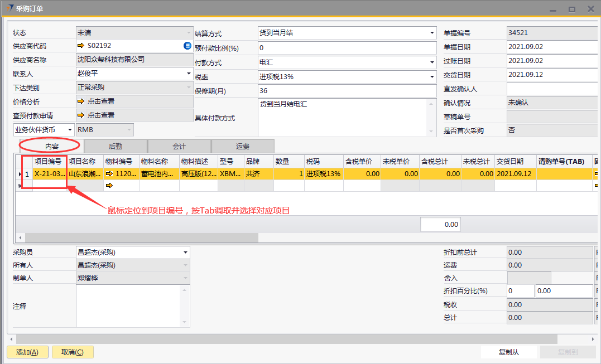601x364 pixels.
Task: Open the 结算方式 dropdown list
Action: pos(432,33)
